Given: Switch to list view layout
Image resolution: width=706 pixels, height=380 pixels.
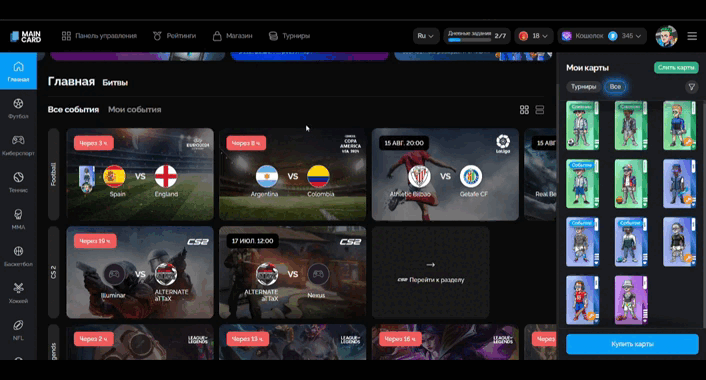Looking at the screenshot, I should coord(540,109).
